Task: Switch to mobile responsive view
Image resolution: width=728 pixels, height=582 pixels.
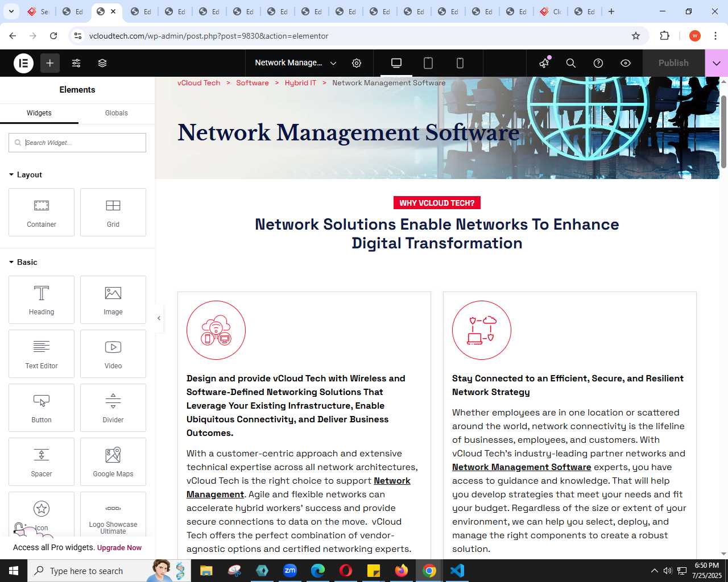Action: coord(460,63)
